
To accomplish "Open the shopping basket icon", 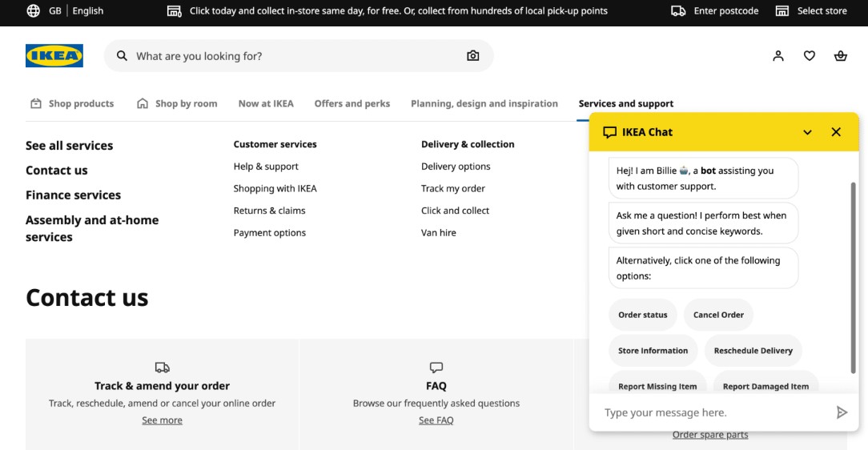I will (840, 55).
